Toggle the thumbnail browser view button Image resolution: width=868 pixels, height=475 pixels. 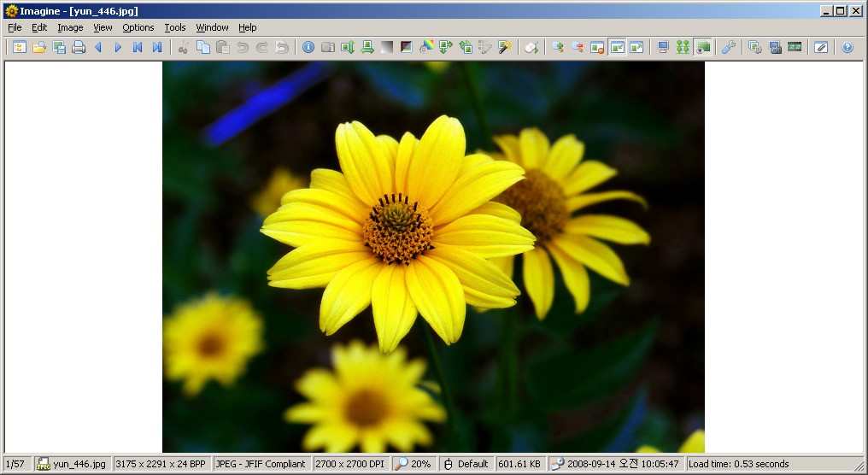point(683,48)
